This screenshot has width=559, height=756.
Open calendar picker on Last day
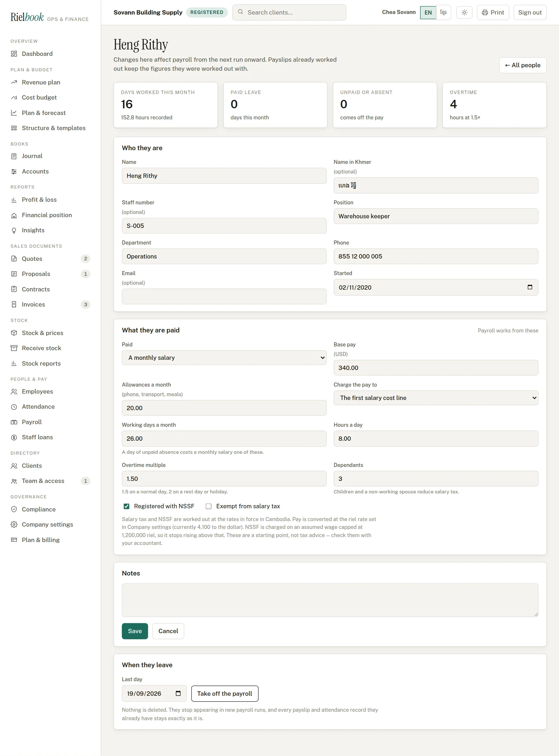click(178, 693)
